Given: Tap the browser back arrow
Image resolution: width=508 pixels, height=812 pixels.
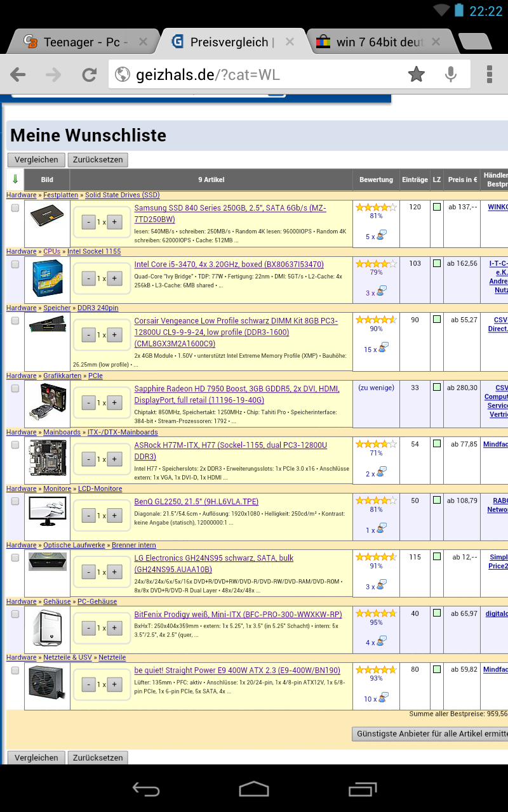Looking at the screenshot, I should click(18, 75).
